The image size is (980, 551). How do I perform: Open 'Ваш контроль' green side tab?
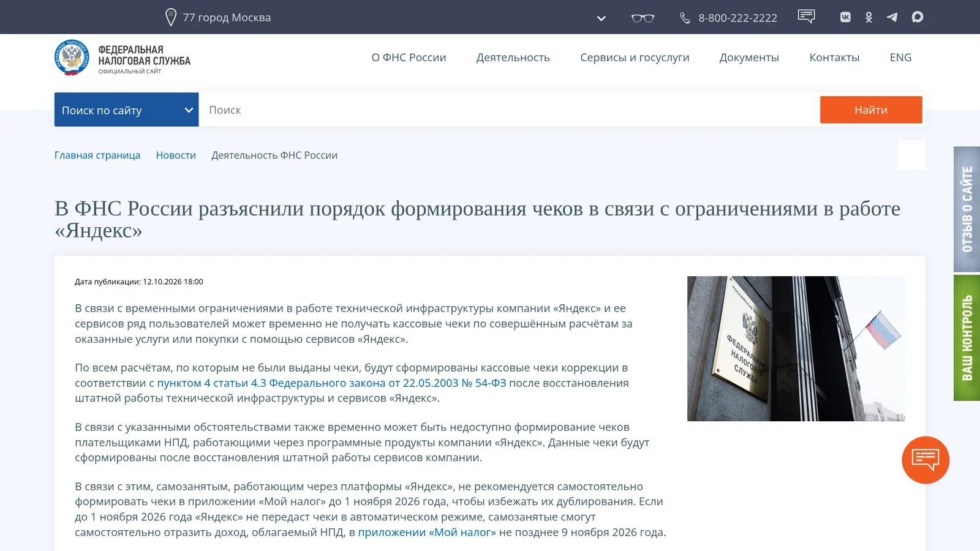(x=967, y=338)
